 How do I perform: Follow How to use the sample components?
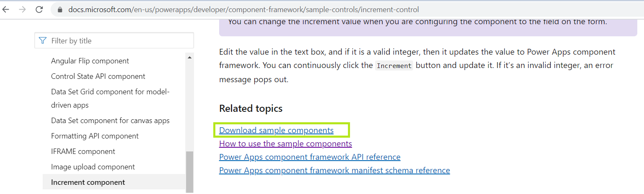coord(285,144)
